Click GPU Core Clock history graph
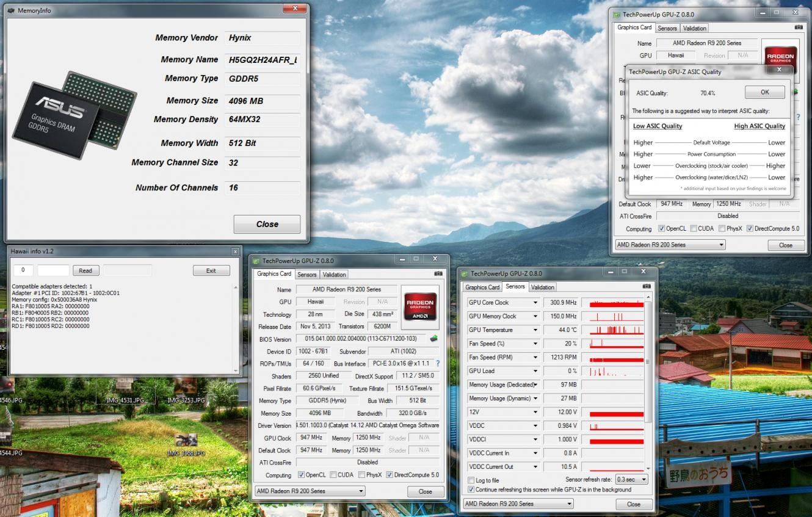The width and height of the screenshot is (812, 517). (x=612, y=303)
